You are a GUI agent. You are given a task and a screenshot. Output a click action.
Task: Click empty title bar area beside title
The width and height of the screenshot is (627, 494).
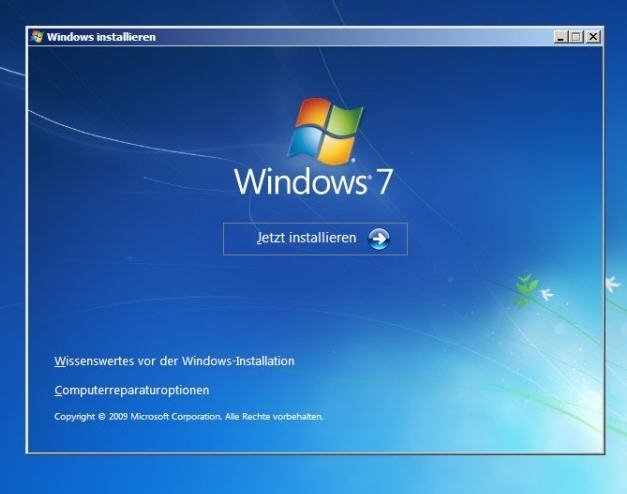point(352,37)
